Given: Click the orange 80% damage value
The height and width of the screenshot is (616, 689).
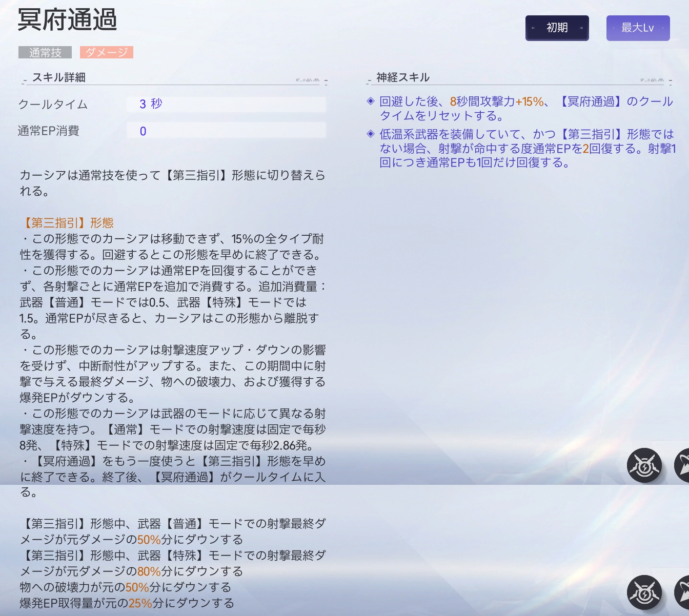Looking at the screenshot, I should (x=149, y=571).
